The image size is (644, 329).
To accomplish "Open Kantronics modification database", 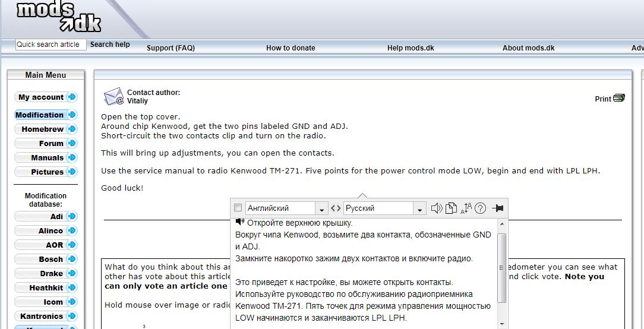I will 46,316.
